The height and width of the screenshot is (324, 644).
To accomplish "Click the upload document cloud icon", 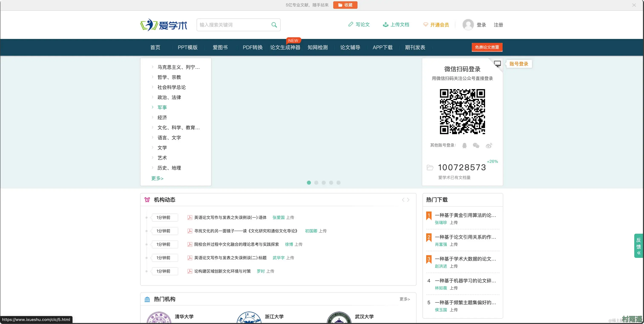I will tap(385, 24).
